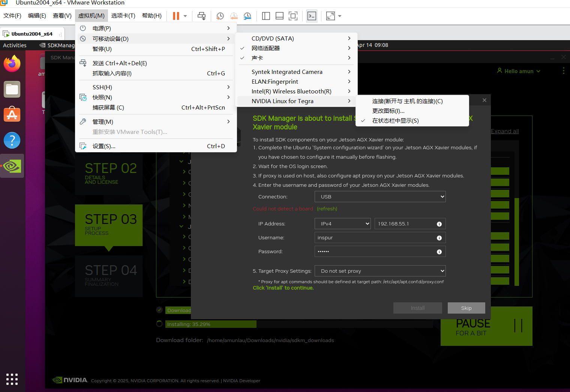Expand the 快照(N) snapshot submenu
570x392 pixels.
[156, 98]
